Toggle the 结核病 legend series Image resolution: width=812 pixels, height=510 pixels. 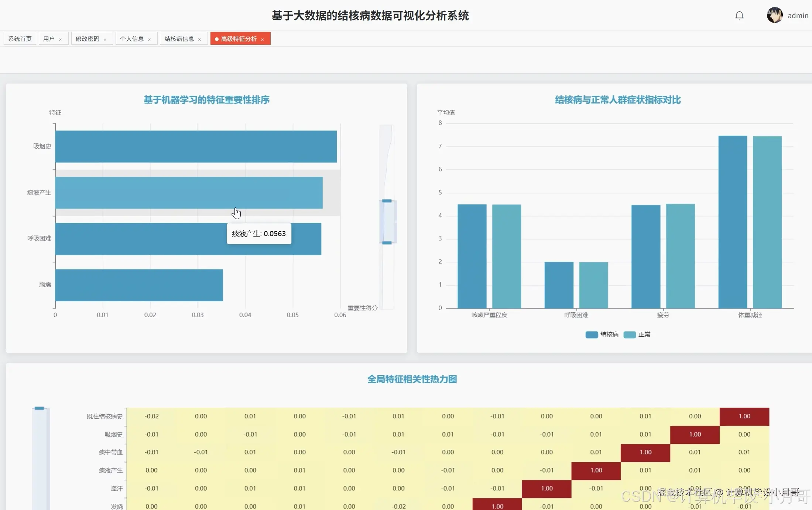tap(602, 334)
